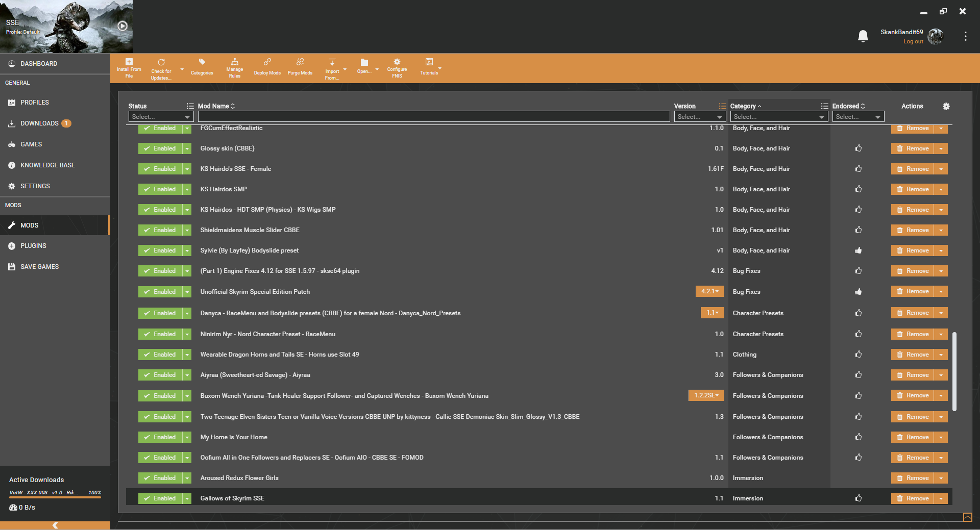The width and height of the screenshot is (980, 530).
Task: Collapse sidebar with bottom arrow
Action: tap(55, 525)
